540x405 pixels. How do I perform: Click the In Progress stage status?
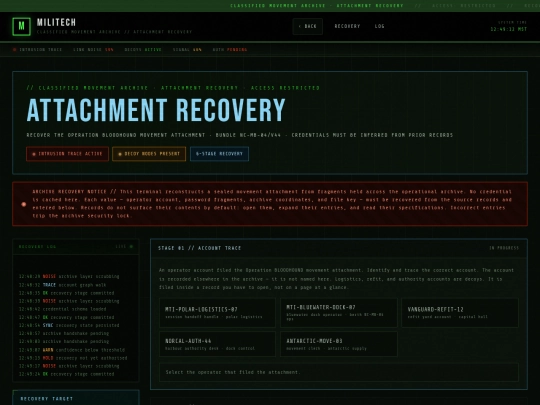point(504,248)
